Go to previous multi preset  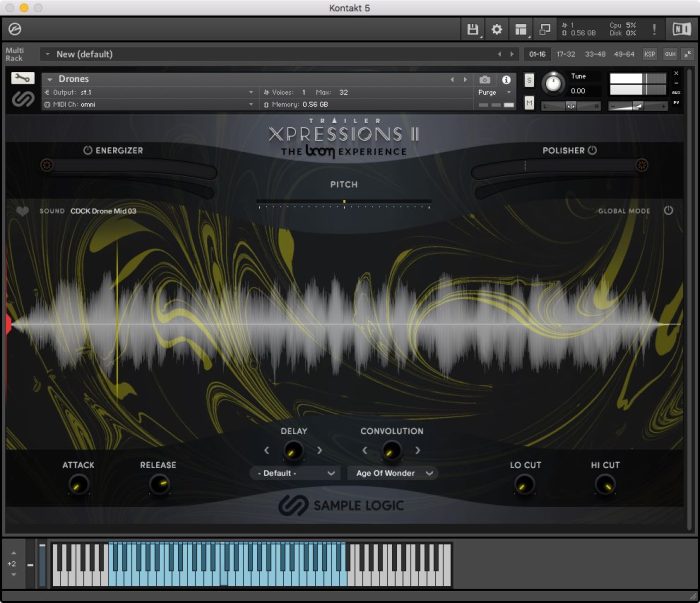point(500,54)
